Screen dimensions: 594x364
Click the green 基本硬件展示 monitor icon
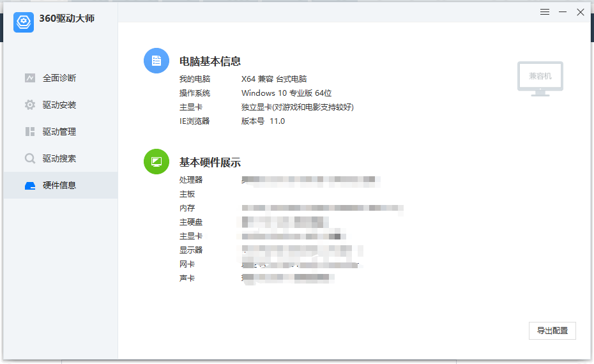pyautogui.click(x=156, y=162)
